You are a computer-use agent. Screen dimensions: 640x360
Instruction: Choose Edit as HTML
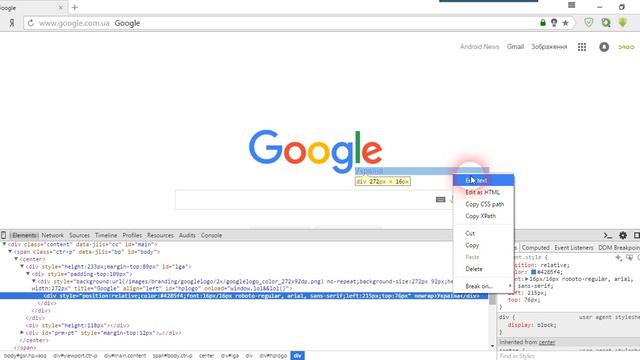[483, 192]
